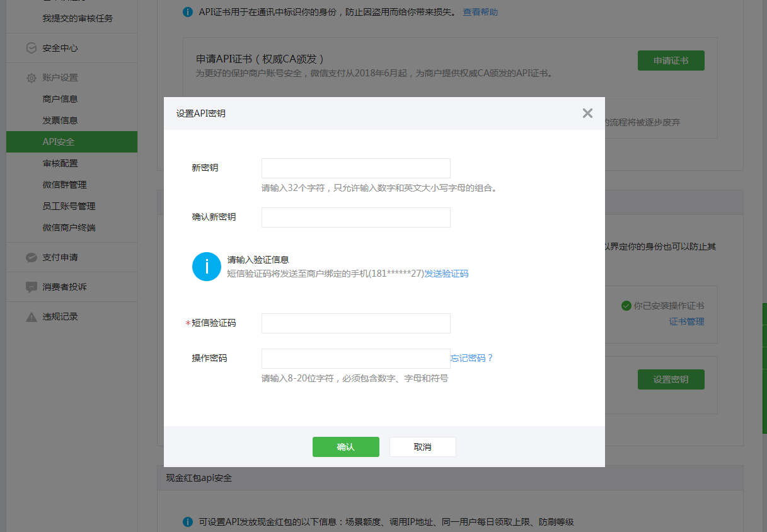Click the 支付申请 icon
The height and width of the screenshot is (532, 767).
(31, 258)
